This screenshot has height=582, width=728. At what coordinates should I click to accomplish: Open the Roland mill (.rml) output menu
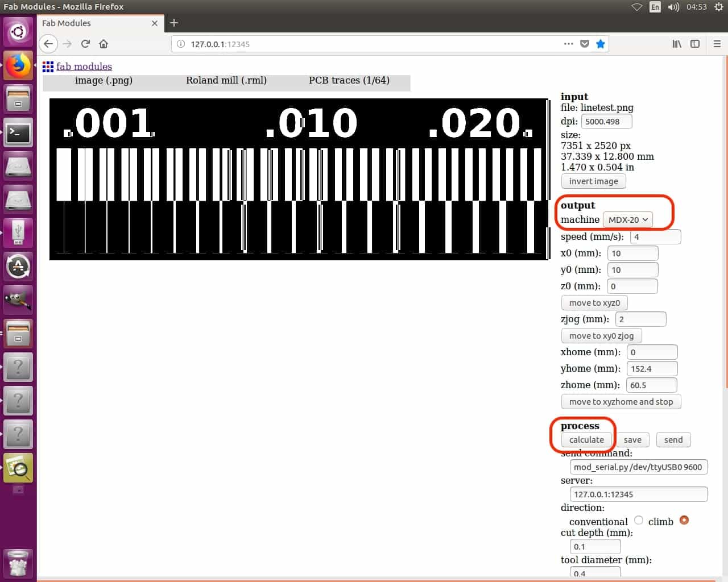click(x=226, y=80)
